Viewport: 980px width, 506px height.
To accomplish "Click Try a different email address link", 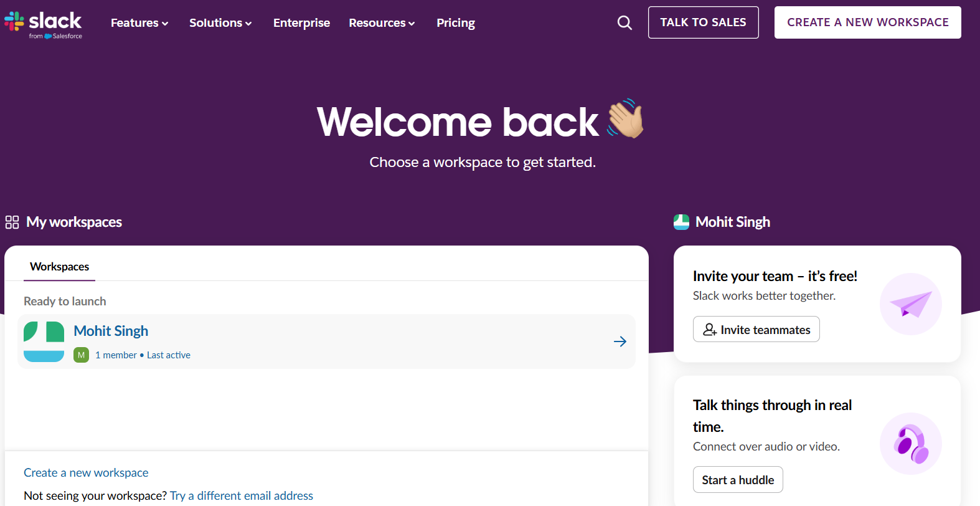I will point(242,495).
